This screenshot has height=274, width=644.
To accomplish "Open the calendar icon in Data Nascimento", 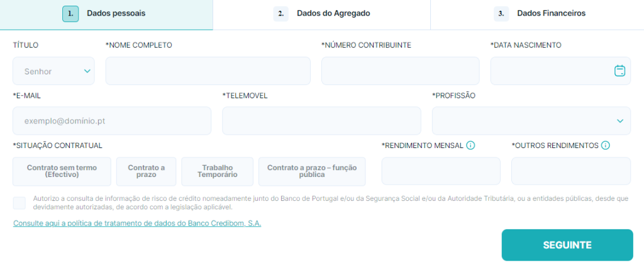I will click(x=619, y=71).
